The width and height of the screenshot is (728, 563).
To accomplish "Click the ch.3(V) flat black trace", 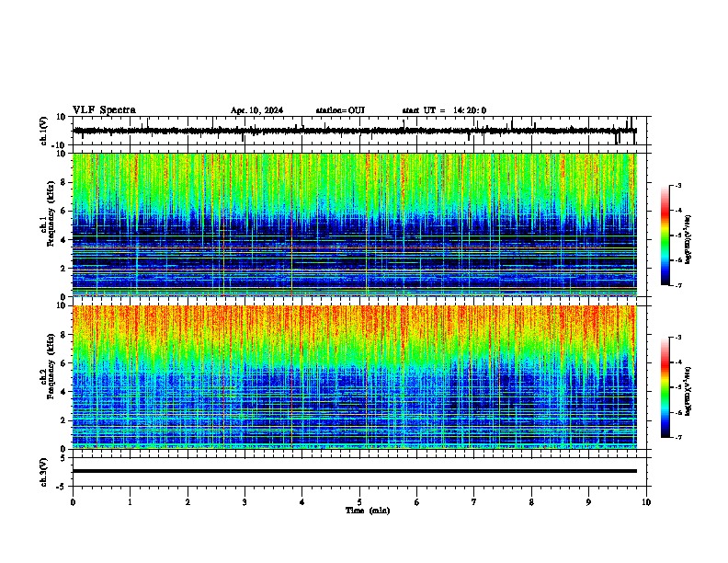I will coord(355,471).
